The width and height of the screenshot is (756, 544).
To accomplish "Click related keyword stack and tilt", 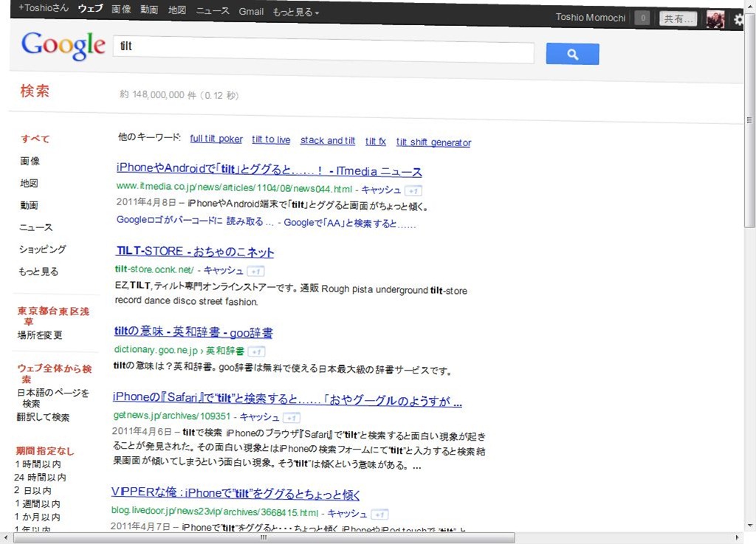I will point(327,141).
